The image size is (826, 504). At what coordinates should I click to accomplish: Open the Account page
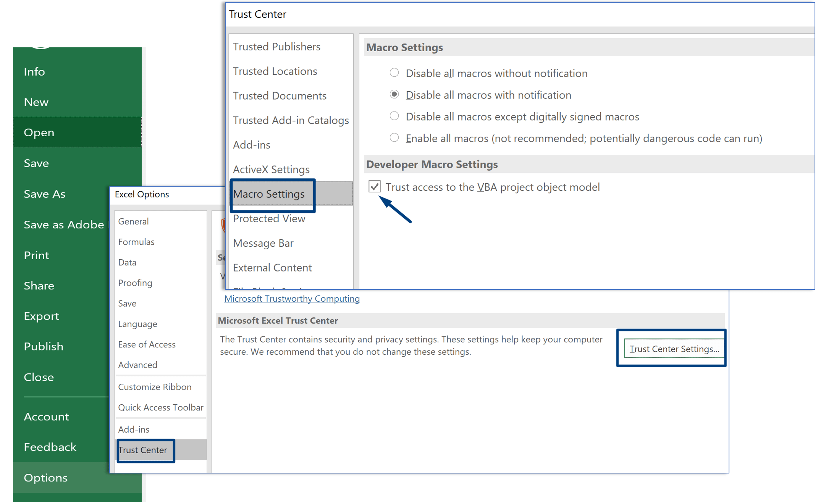pos(46,417)
